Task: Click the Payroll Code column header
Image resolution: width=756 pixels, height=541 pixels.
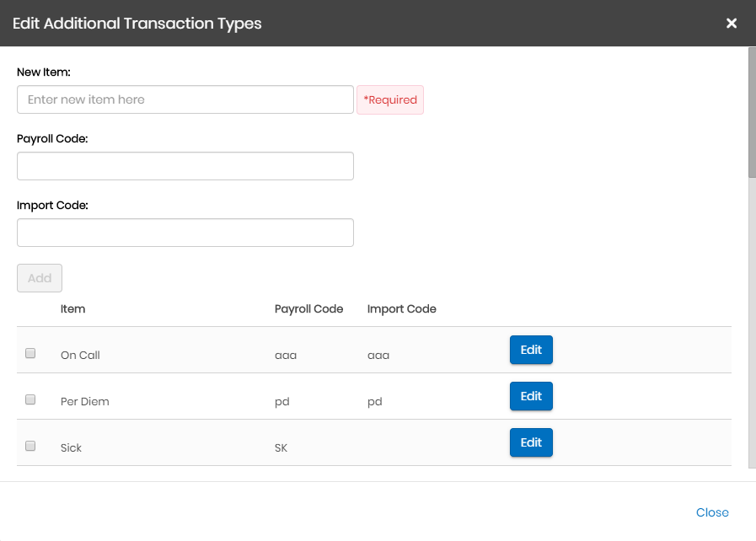Action: 308,309
